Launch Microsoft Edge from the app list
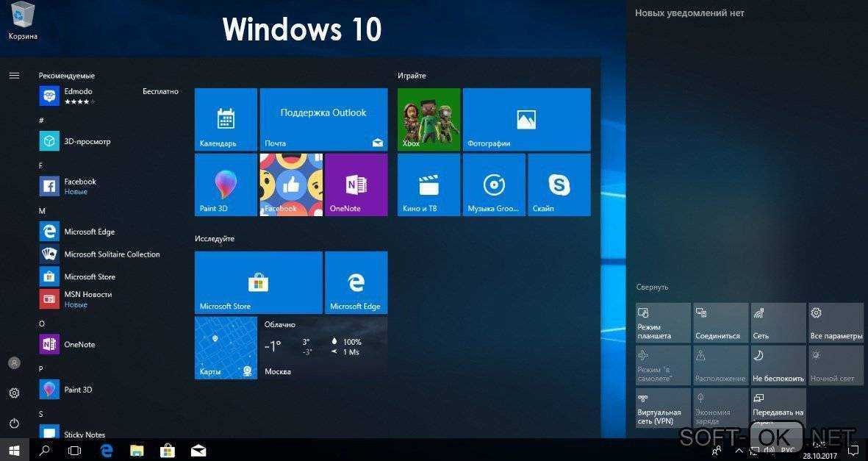This screenshot has width=868, height=461. [109, 232]
